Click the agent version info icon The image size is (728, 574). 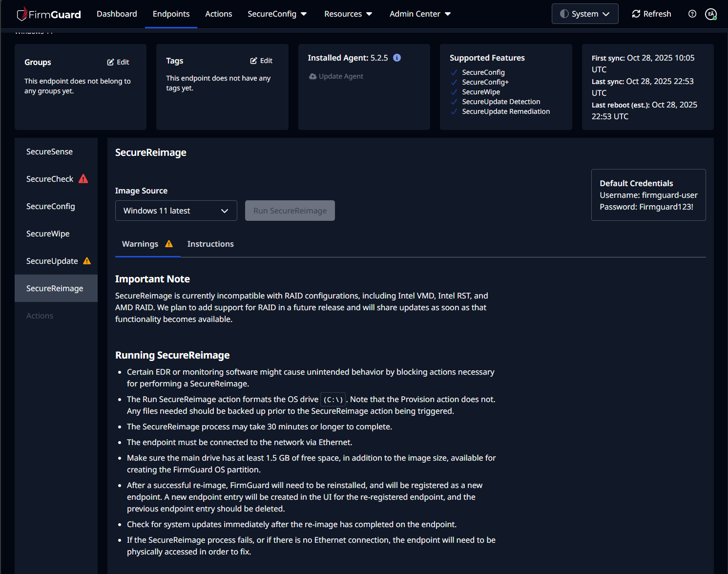point(397,58)
